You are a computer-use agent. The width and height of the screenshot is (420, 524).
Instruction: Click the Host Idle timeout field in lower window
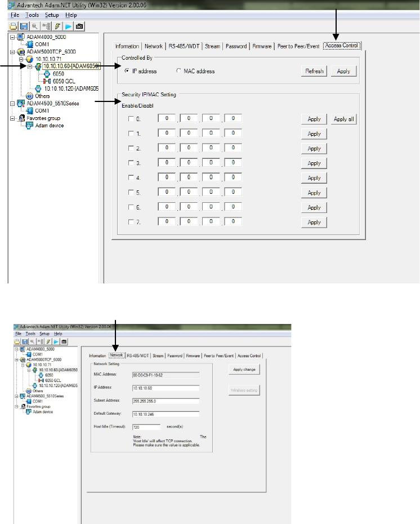point(146,427)
